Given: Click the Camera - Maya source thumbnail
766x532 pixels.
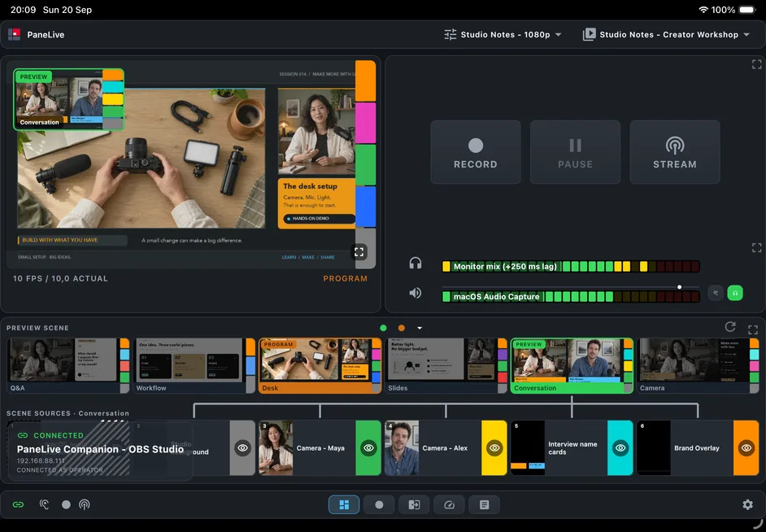Looking at the screenshot, I should pos(276,448).
